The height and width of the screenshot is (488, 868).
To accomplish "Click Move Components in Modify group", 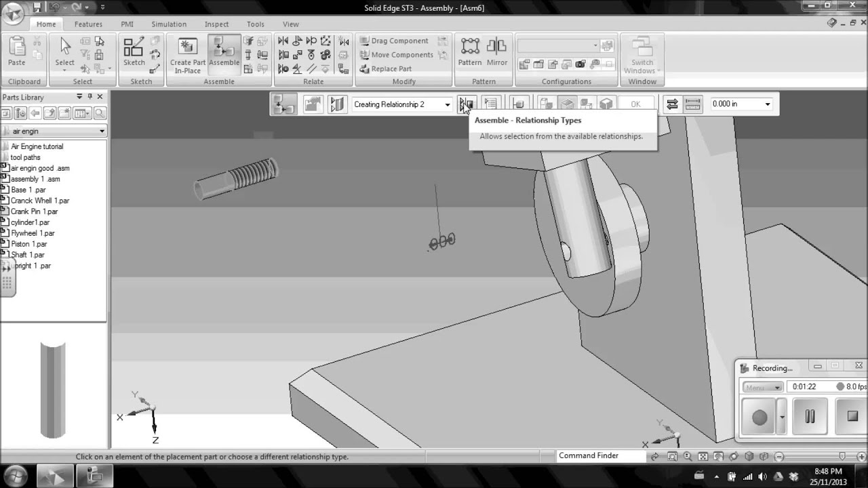I will [x=396, y=55].
